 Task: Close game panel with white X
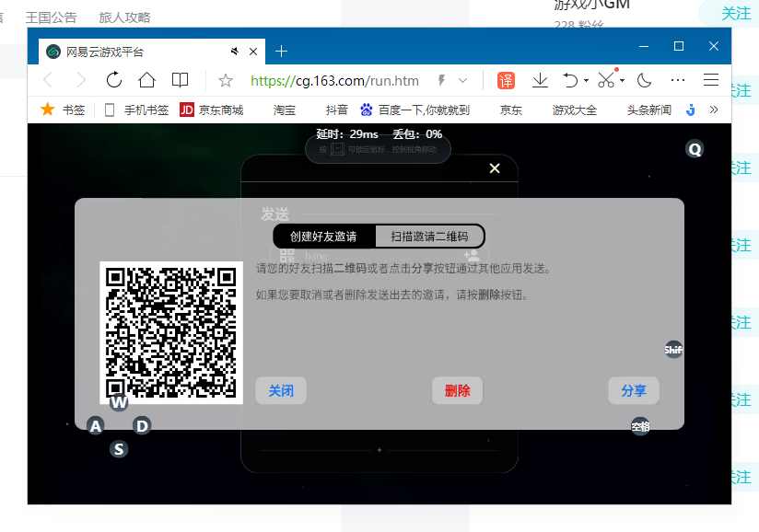click(x=495, y=168)
